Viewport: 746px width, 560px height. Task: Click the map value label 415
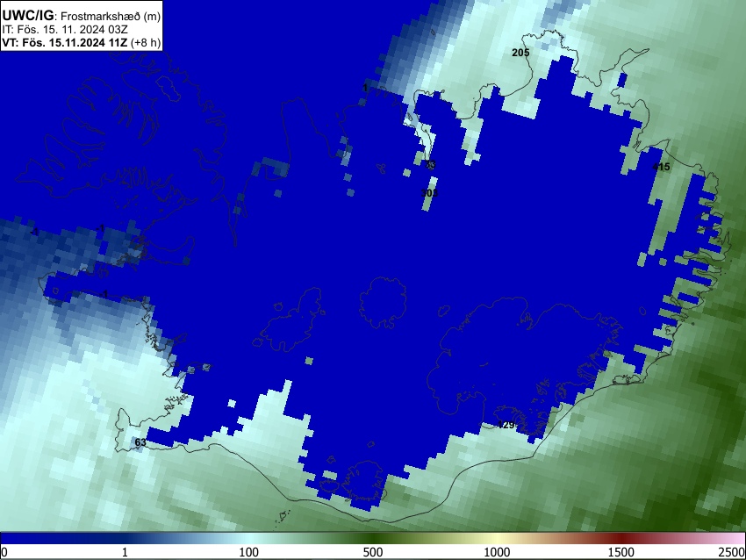661,167
